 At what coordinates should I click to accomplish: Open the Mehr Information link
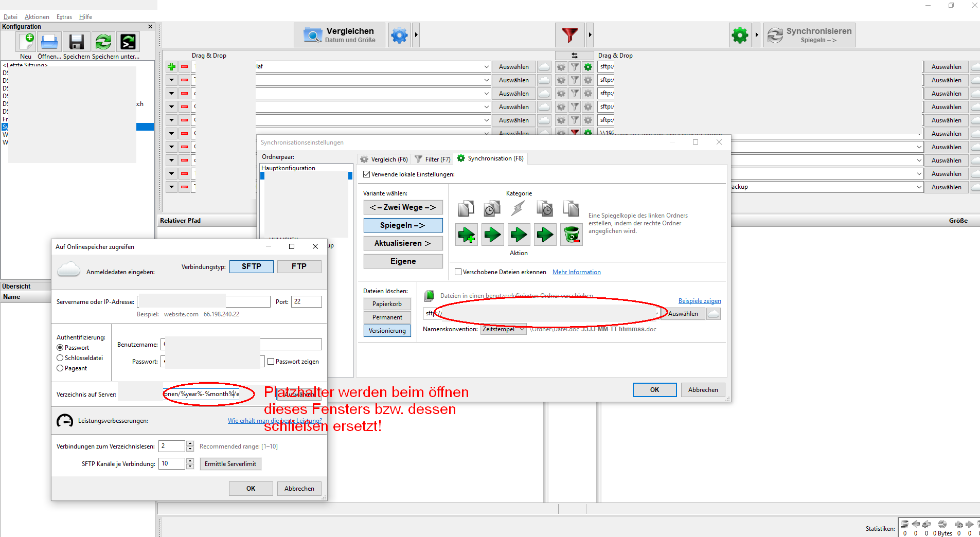577,272
